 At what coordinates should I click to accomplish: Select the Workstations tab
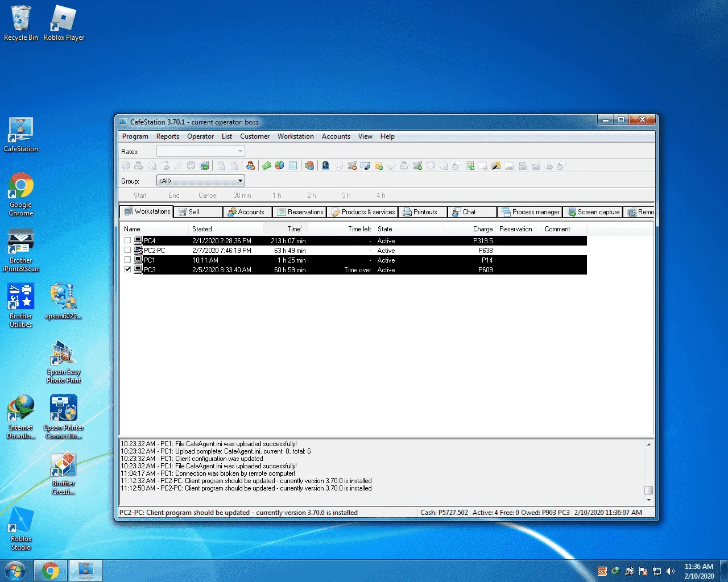pos(147,211)
